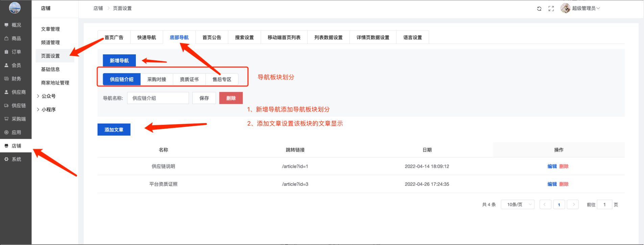Open 系统 settings in the sidebar
The height and width of the screenshot is (245, 644).
[x=16, y=159]
